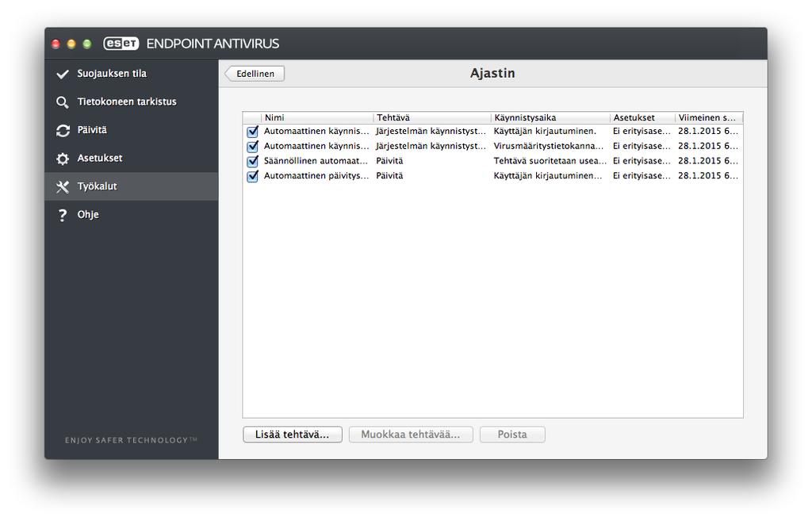Click Käyttäjän kirjautuminen. start time cell
This screenshot has width=812, height=521.
coord(545,131)
